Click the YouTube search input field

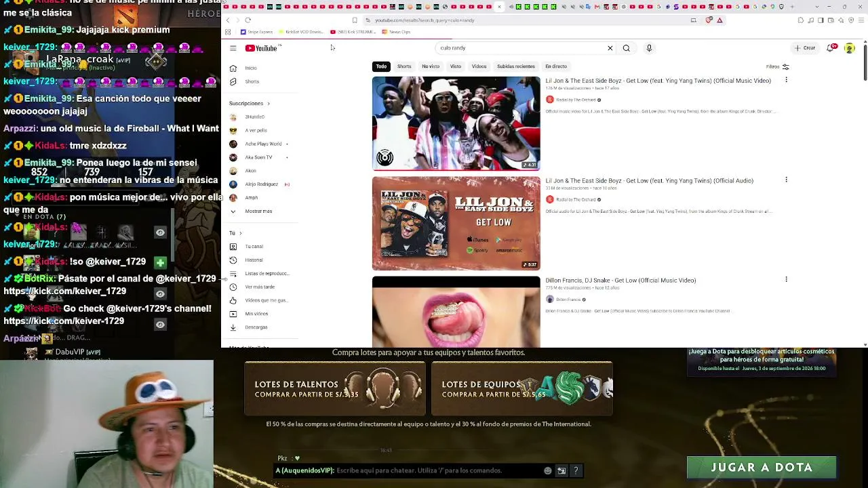[521, 48]
